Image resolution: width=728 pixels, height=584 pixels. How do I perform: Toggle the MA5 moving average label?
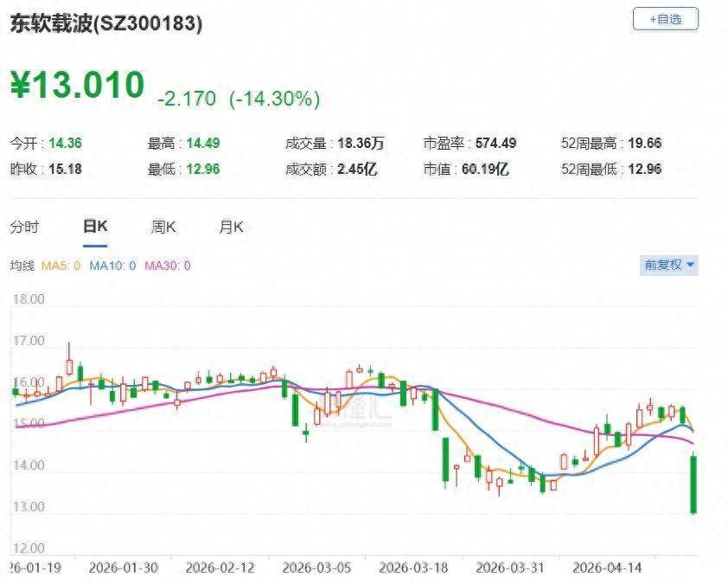[x=61, y=266]
